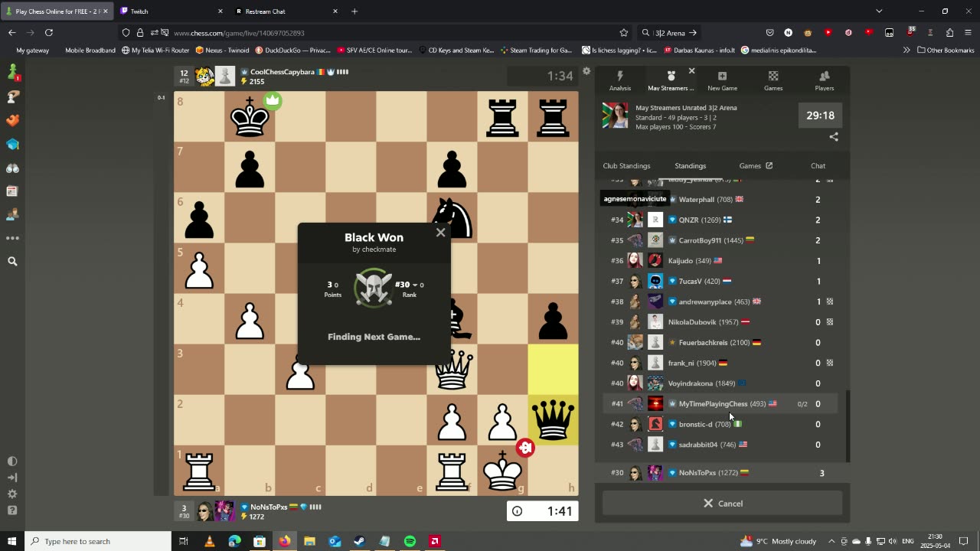
Task: Select player Voyindrakona in standings
Action: (x=691, y=383)
